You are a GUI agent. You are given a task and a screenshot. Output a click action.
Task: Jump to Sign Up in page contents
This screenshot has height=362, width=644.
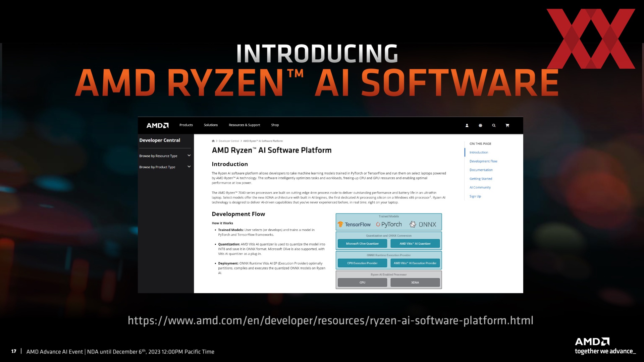coord(475,196)
